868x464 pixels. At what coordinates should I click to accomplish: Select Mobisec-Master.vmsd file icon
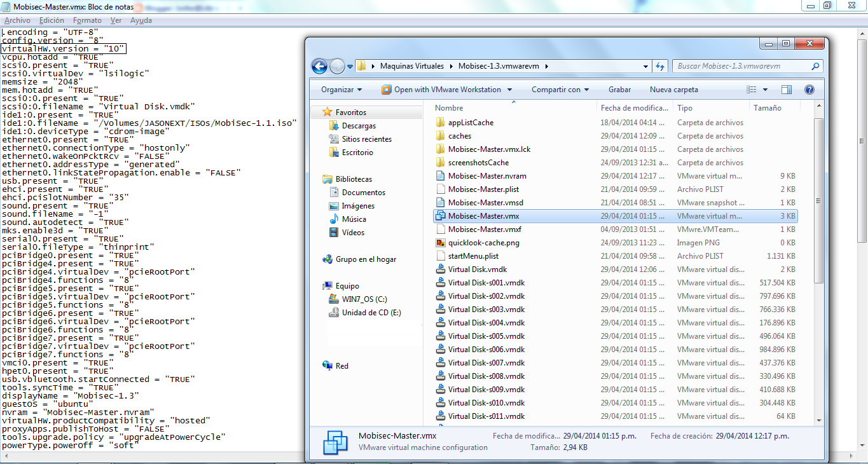[x=440, y=203]
